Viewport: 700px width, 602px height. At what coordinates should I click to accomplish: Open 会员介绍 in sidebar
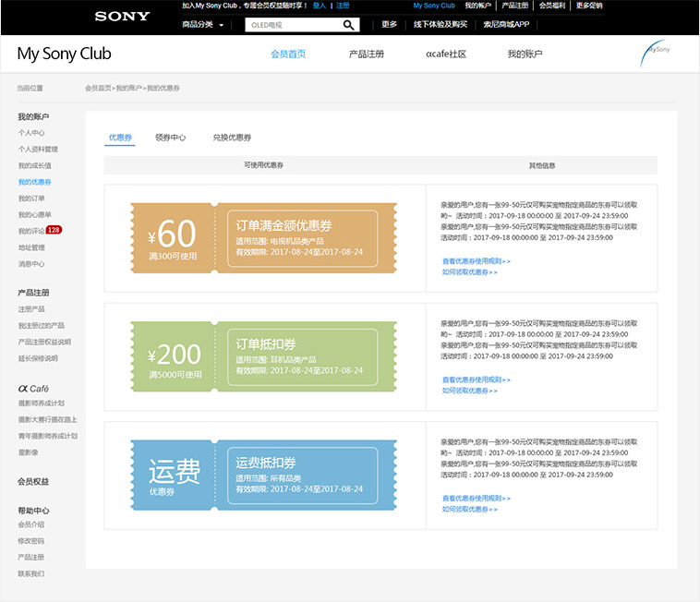pos(31,524)
